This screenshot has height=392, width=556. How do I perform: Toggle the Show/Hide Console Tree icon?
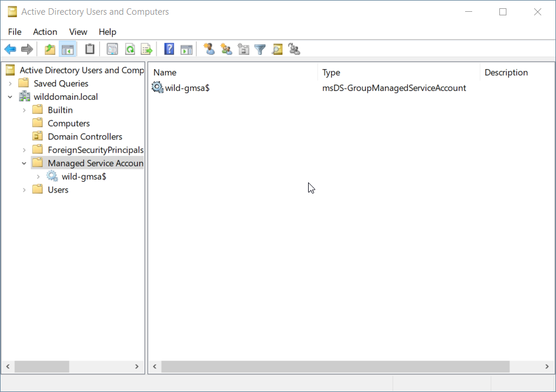[68, 50]
